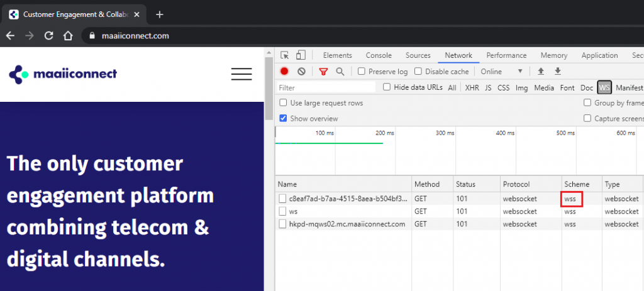Sort by the Type column header
644x291 pixels.
pos(623,184)
